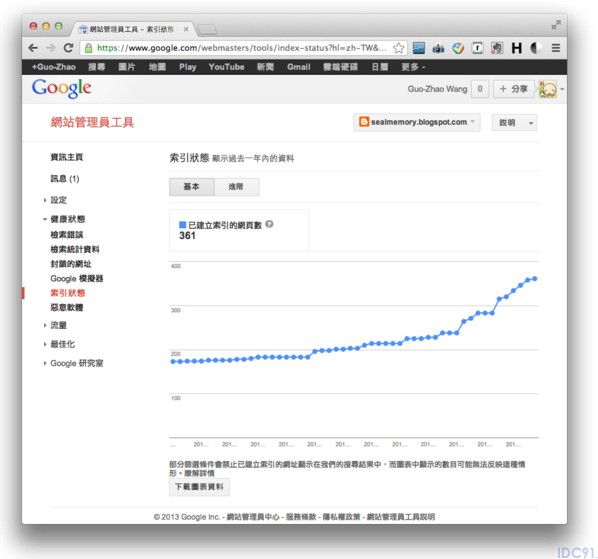This screenshot has width=598, height=559.
Task: Open +Guo-Zhao in the black bar
Action: point(53,67)
